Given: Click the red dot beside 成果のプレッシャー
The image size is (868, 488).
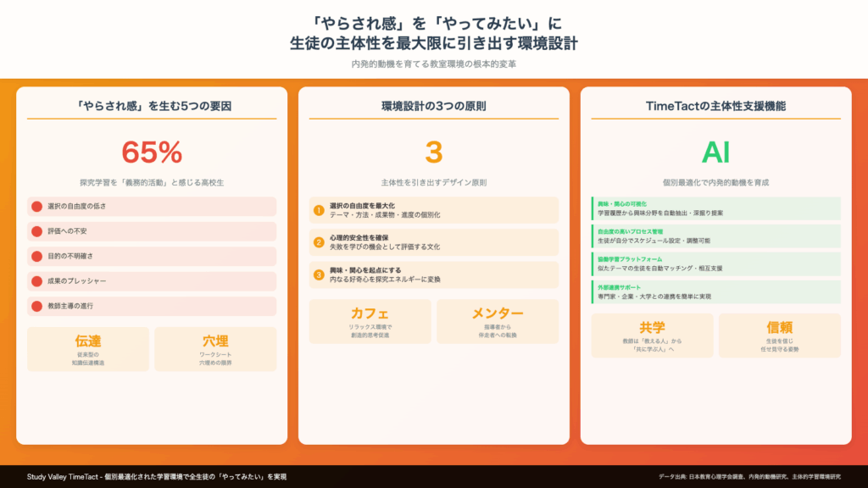Looking at the screenshot, I should [x=36, y=281].
